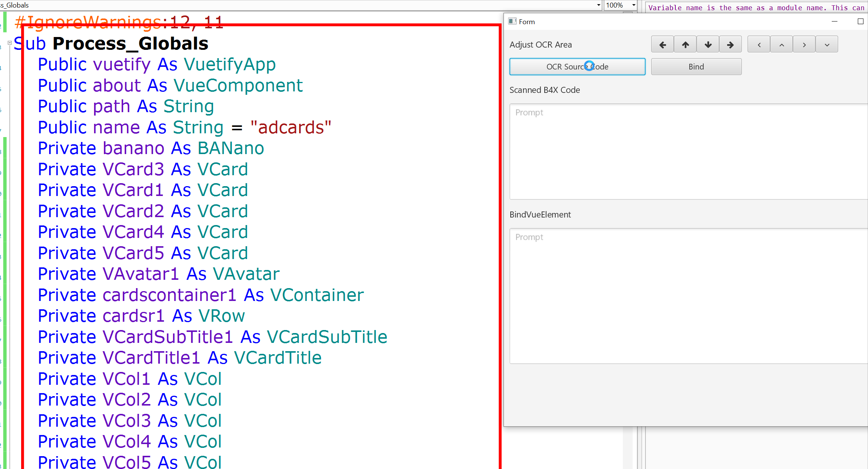This screenshot has width=868, height=469.
Task: Click the bold left arrow button
Action: click(x=662, y=45)
